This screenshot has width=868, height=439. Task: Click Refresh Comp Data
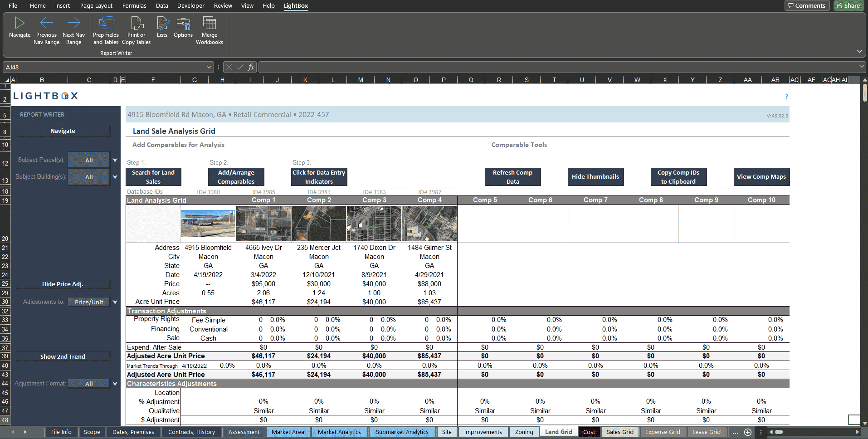coord(512,176)
